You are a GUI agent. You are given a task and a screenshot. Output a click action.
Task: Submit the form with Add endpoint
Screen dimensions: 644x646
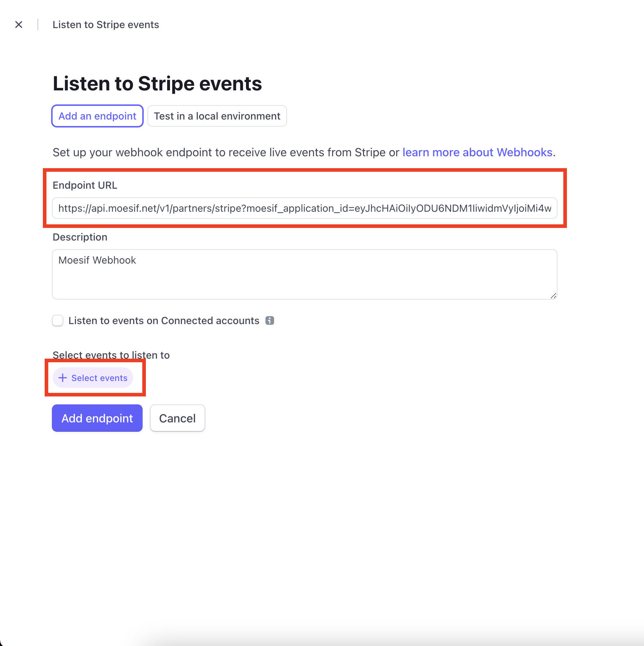pyautogui.click(x=97, y=418)
